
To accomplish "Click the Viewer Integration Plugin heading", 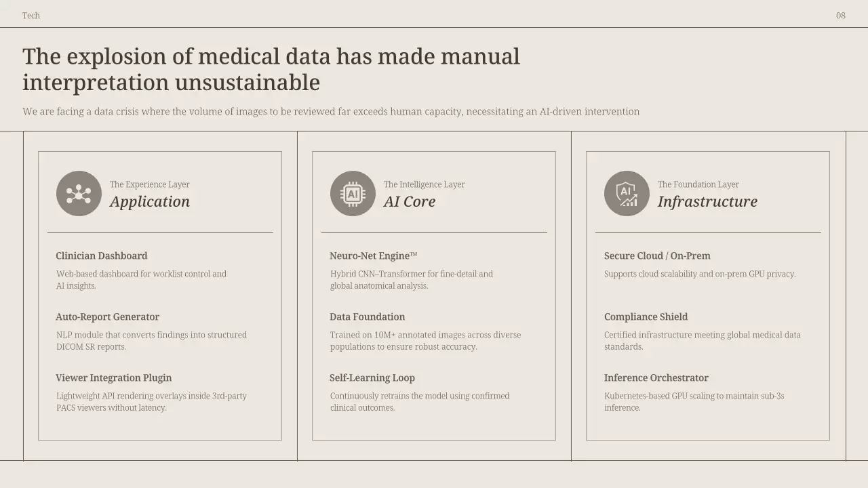I will click(114, 378).
